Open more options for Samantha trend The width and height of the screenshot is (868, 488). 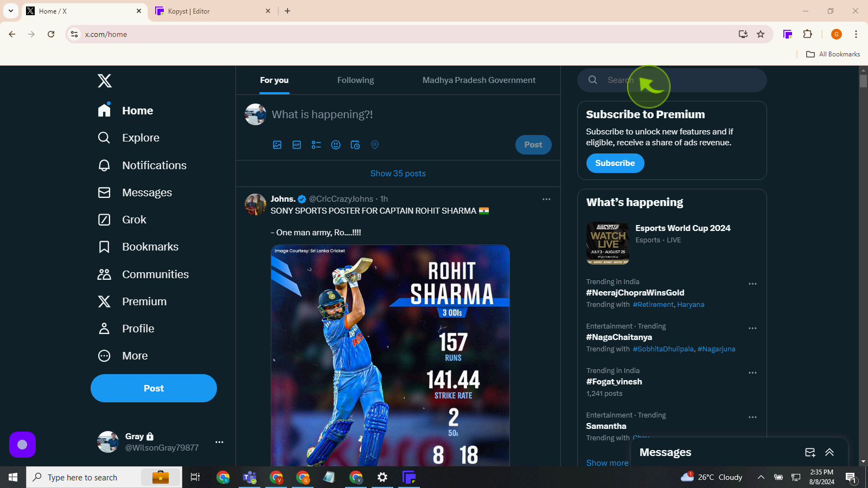tap(752, 418)
